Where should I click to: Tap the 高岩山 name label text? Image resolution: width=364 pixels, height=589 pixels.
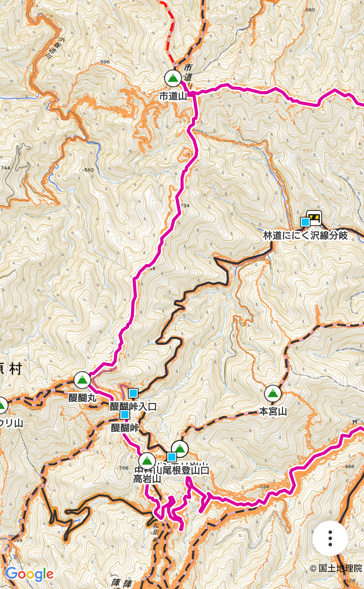(147, 479)
